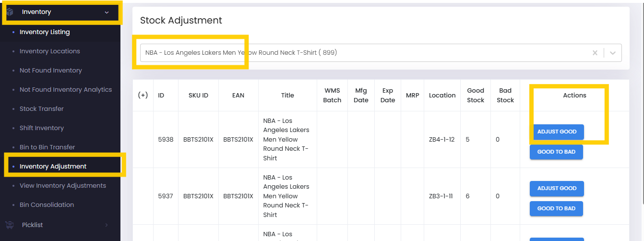Open Not Found Inventory Analytics
The image size is (644, 241).
point(66,90)
